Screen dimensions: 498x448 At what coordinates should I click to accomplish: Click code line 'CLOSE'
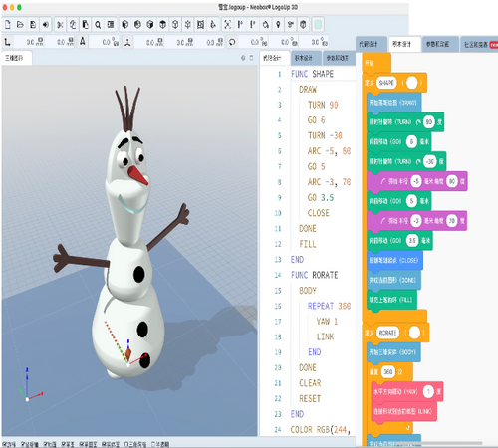[319, 213]
